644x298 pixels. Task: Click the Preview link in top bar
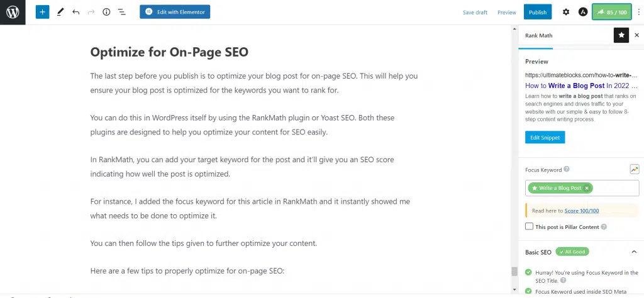pos(506,13)
